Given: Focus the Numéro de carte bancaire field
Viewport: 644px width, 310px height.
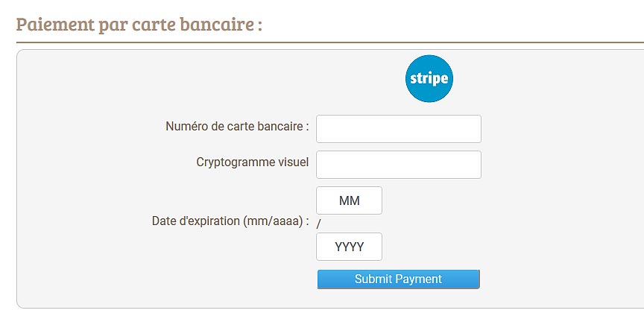Looking at the screenshot, I should click(399, 128).
